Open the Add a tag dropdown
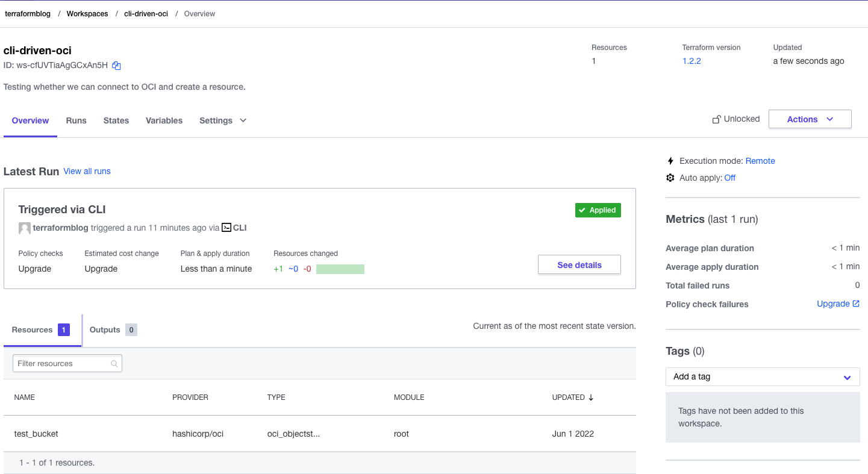This screenshot has width=868, height=474. (763, 376)
